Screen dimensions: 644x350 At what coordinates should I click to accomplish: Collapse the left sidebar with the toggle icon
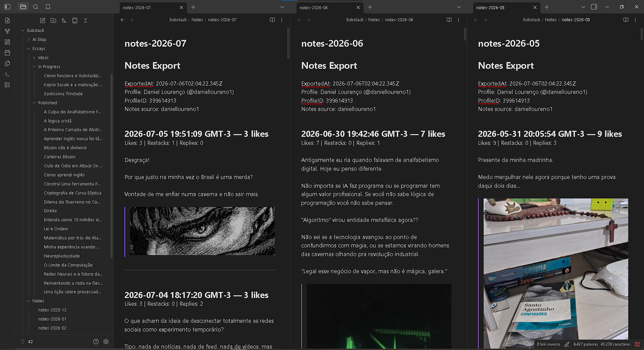tap(7, 7)
